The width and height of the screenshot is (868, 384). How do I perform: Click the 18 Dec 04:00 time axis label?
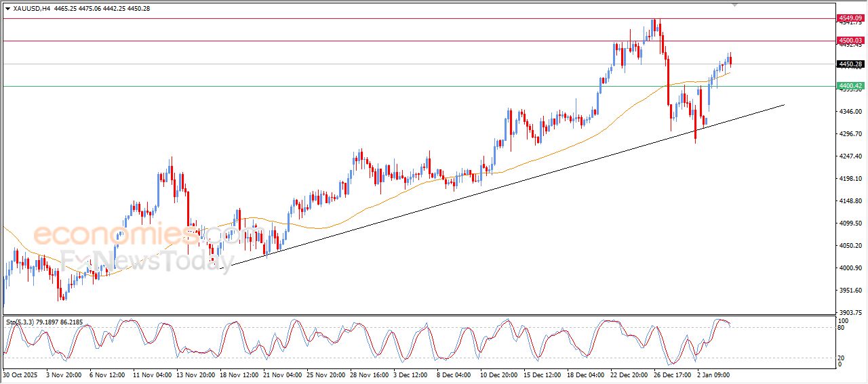pyautogui.click(x=585, y=374)
